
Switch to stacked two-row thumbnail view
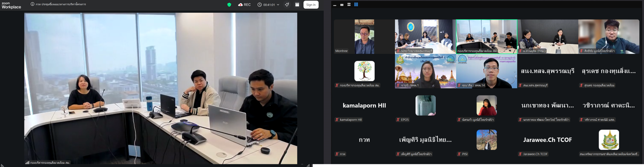point(349,5)
